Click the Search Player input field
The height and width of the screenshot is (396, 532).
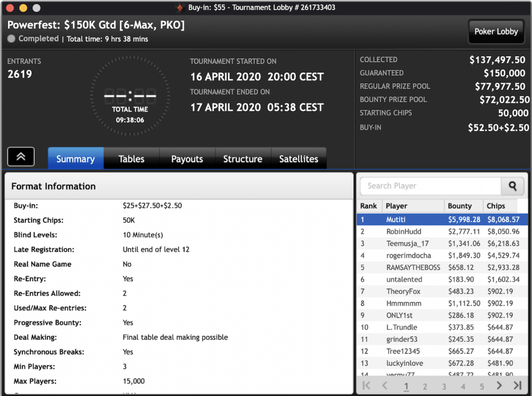coord(430,186)
